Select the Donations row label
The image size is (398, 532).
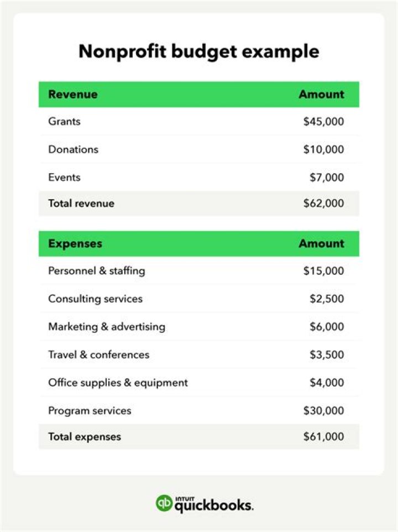coord(73,149)
